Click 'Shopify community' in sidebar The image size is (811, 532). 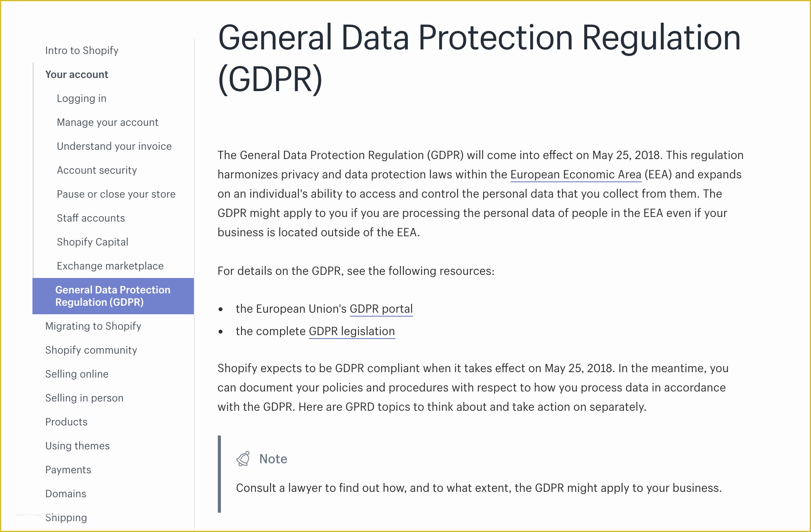click(x=92, y=350)
